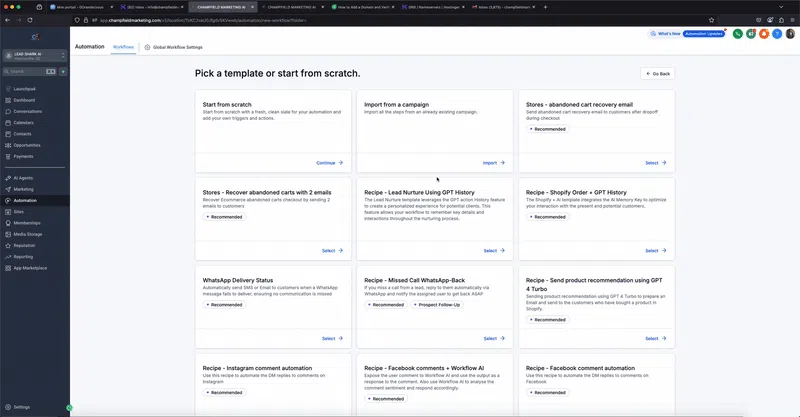The image size is (800, 417).
Task: Select WhatsApp Delivery Status template
Action: click(332, 338)
